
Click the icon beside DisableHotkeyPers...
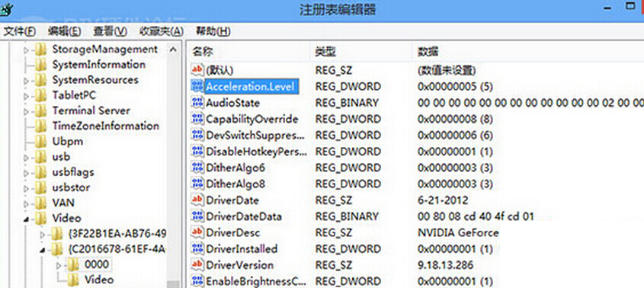click(198, 152)
